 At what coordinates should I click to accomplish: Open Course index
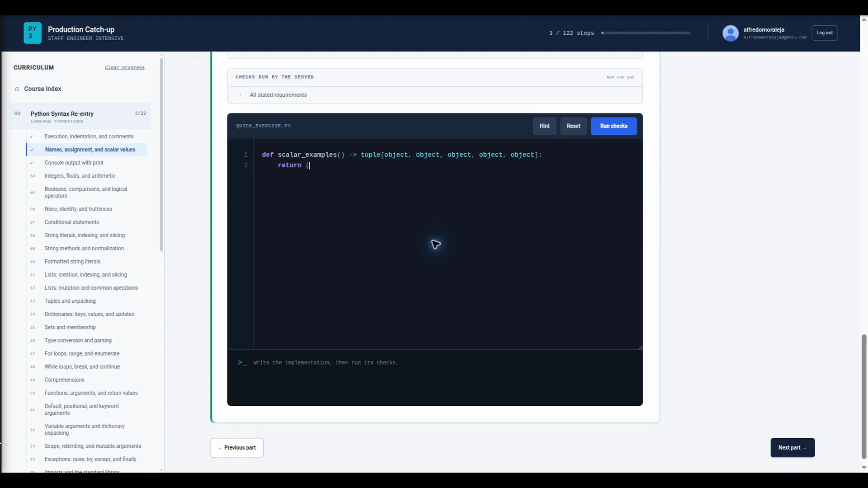click(42, 89)
